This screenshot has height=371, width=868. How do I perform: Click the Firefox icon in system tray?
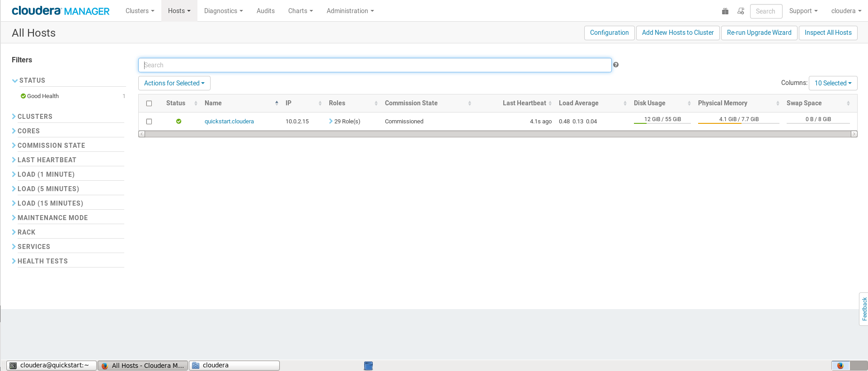pos(840,366)
